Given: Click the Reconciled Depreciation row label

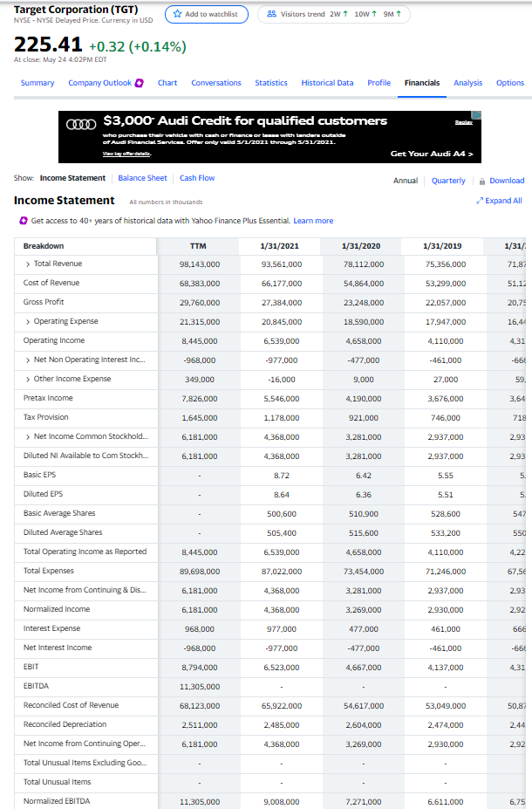Looking at the screenshot, I should [x=65, y=723].
